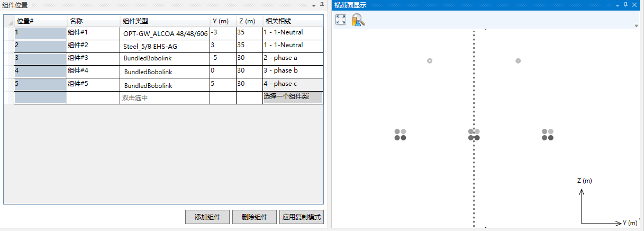The width and height of the screenshot is (644, 231).
Task: Click the 双击选中 placeholder in new row
Action: [165, 97]
